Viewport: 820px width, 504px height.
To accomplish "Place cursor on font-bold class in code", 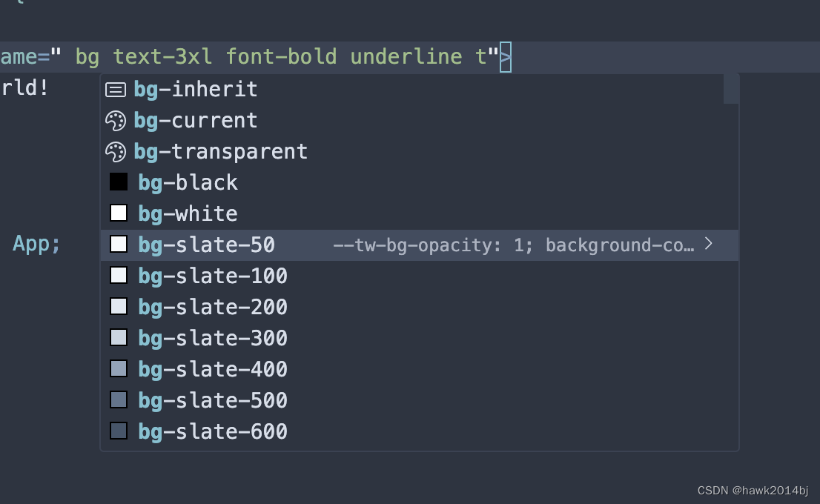I will (281, 56).
